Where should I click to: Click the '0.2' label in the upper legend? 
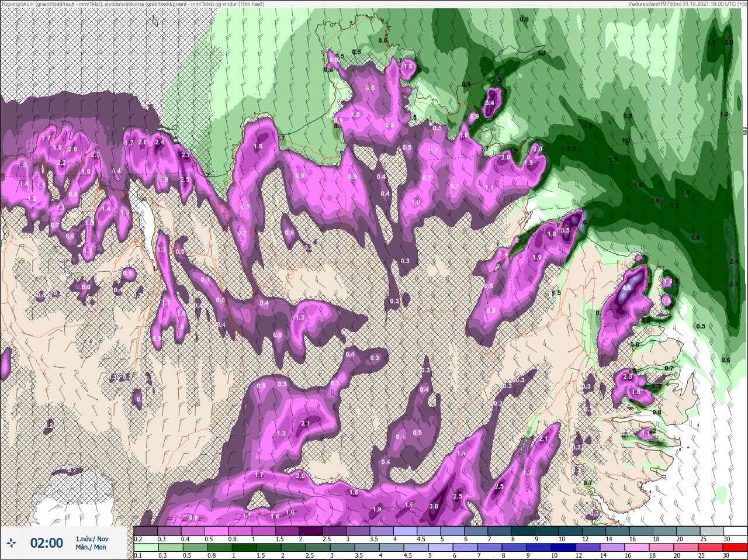point(138,538)
